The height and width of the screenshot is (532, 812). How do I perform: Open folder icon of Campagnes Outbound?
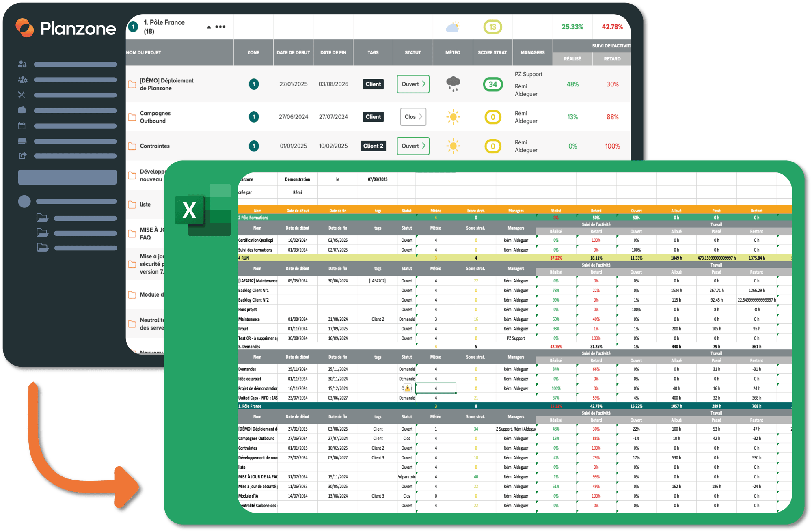pos(132,117)
